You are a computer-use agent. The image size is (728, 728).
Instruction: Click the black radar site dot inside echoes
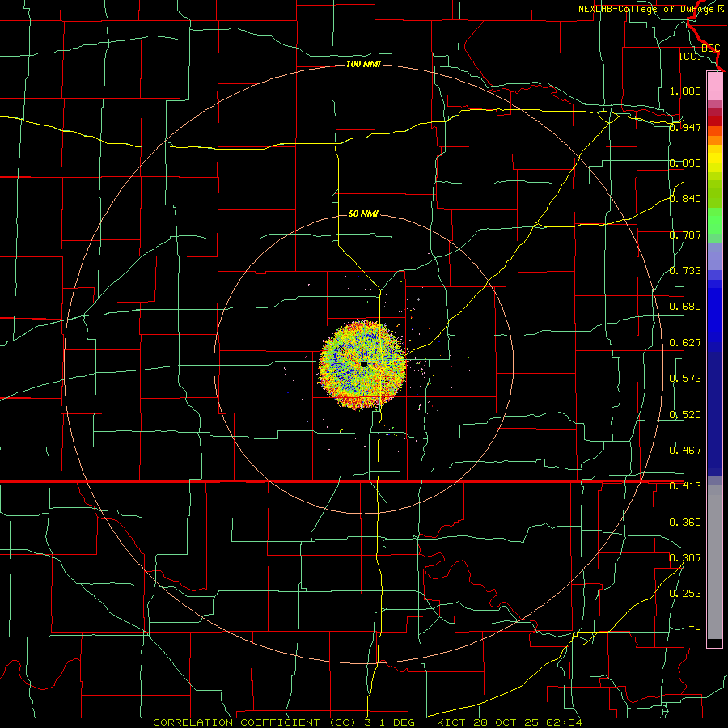(363, 365)
